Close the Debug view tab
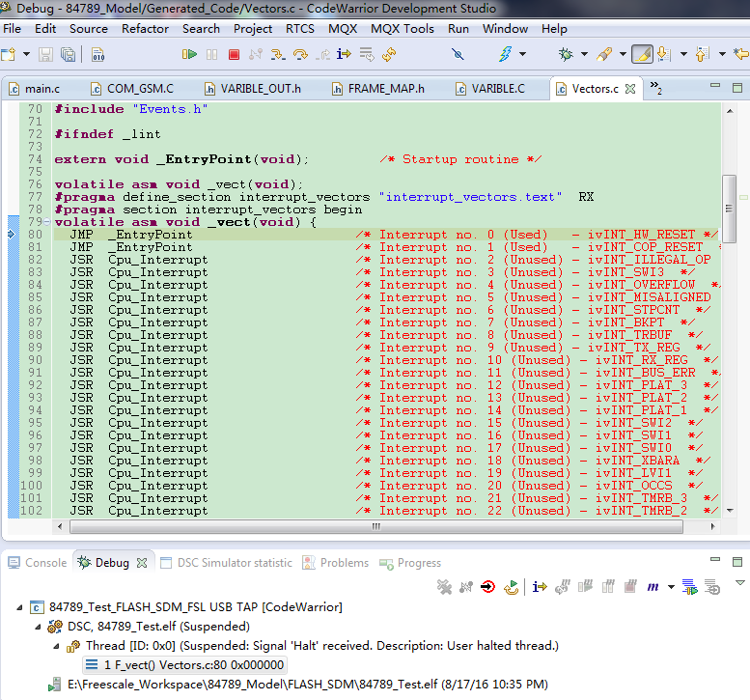The image size is (750, 700). (142, 563)
